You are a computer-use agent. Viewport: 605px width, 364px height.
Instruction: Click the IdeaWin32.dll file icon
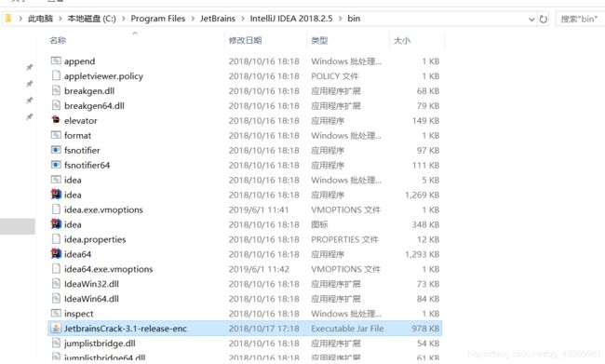pos(57,283)
